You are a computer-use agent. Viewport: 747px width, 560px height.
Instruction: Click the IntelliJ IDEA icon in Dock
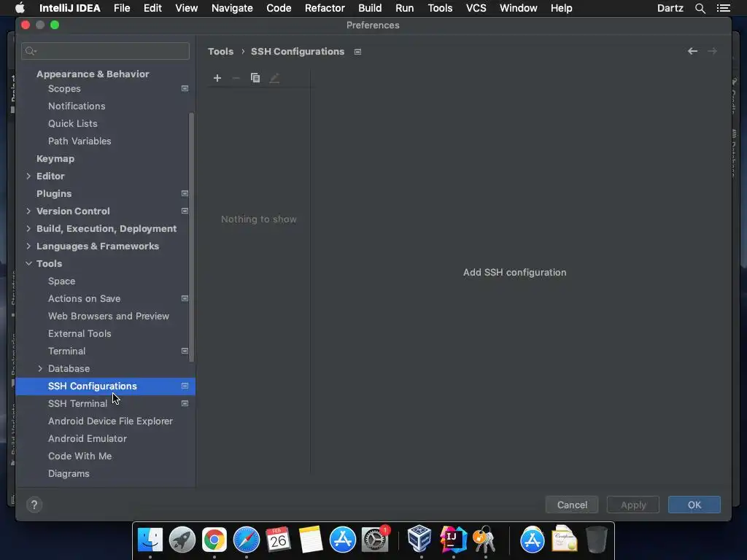tap(452, 540)
